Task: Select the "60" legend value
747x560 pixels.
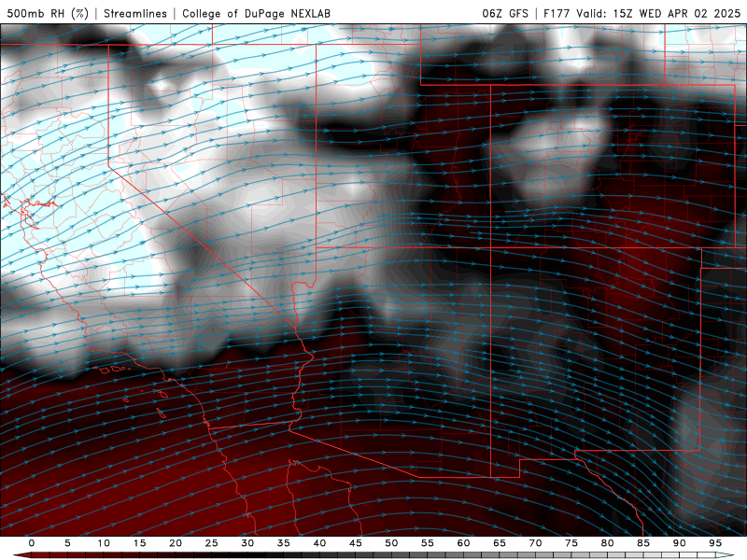Action: click(x=463, y=543)
